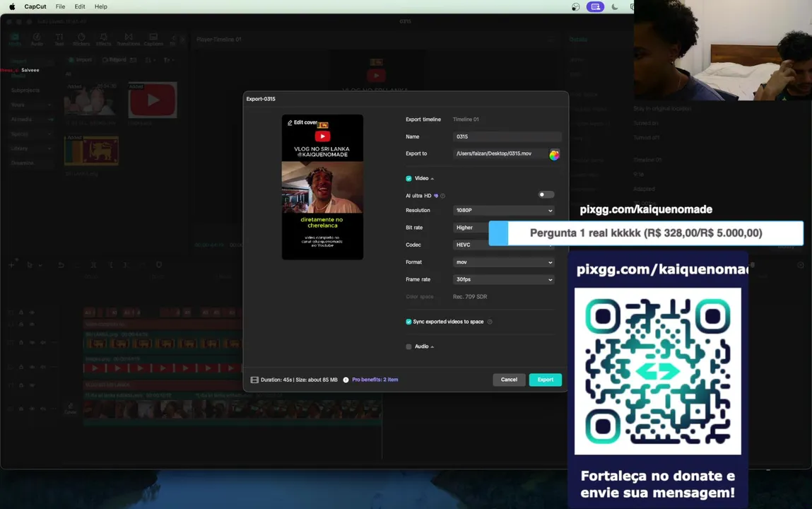Toggle eye visibility on SRI LANKA.png track
This screenshot has height=509, width=812.
coord(32,342)
